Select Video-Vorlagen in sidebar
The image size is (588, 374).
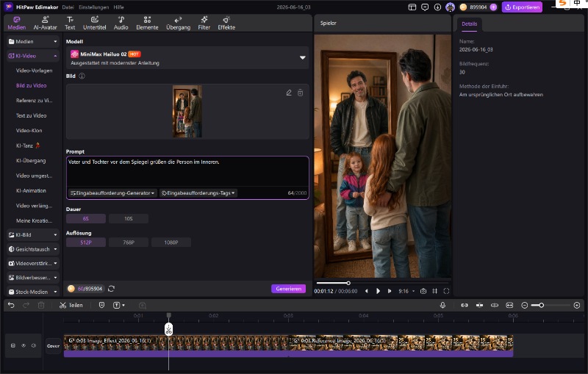click(x=34, y=71)
